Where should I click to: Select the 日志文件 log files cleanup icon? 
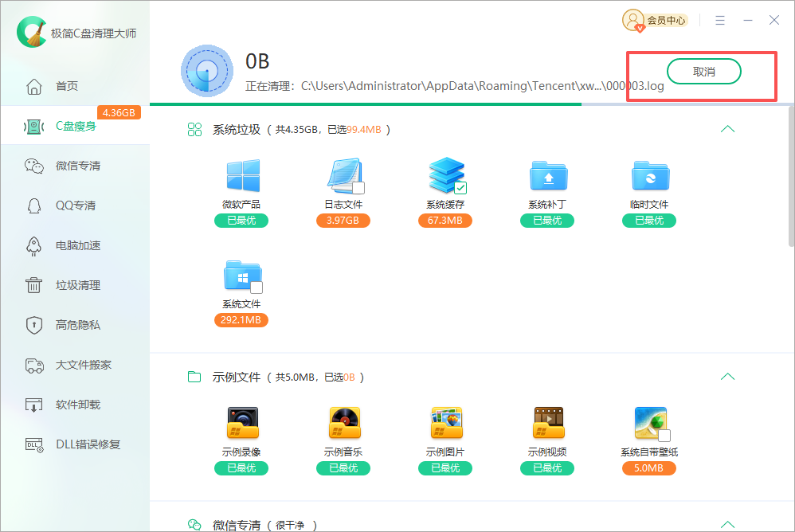point(343,174)
